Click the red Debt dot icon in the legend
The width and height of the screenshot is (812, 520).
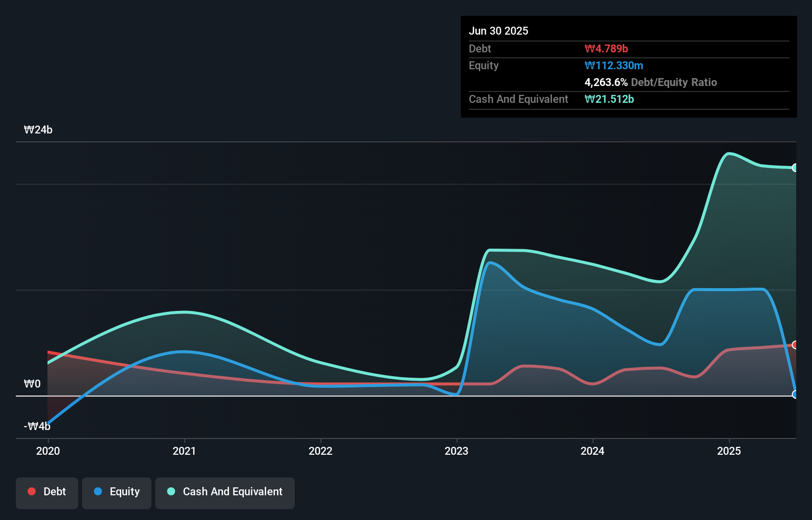pyautogui.click(x=32, y=491)
